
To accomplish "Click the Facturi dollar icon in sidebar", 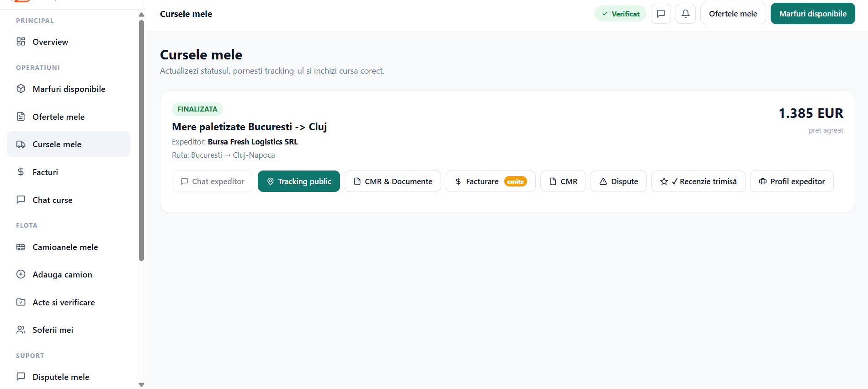I will coord(21,172).
